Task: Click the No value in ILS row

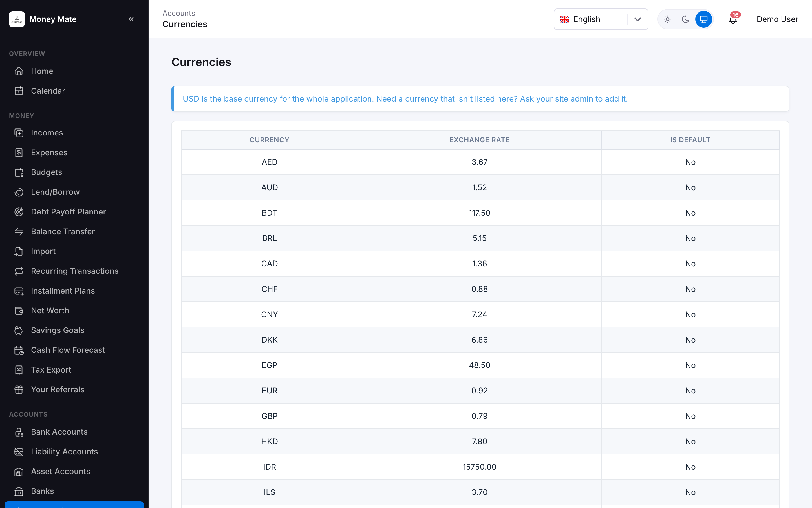Action: coord(690,492)
